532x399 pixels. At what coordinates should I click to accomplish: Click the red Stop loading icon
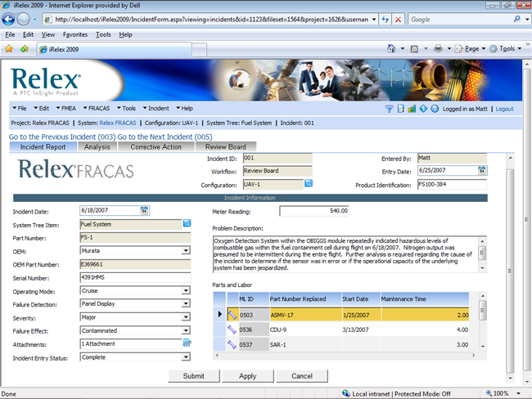click(x=398, y=20)
